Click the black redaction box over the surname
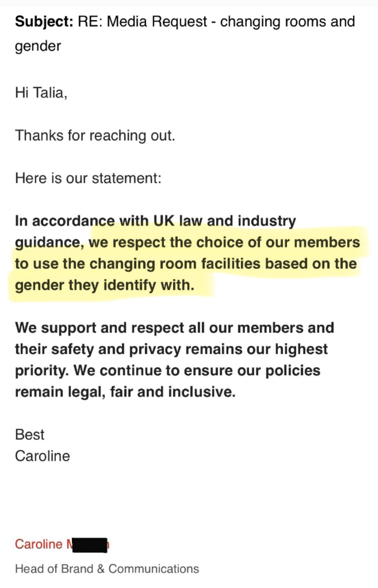 90,545
